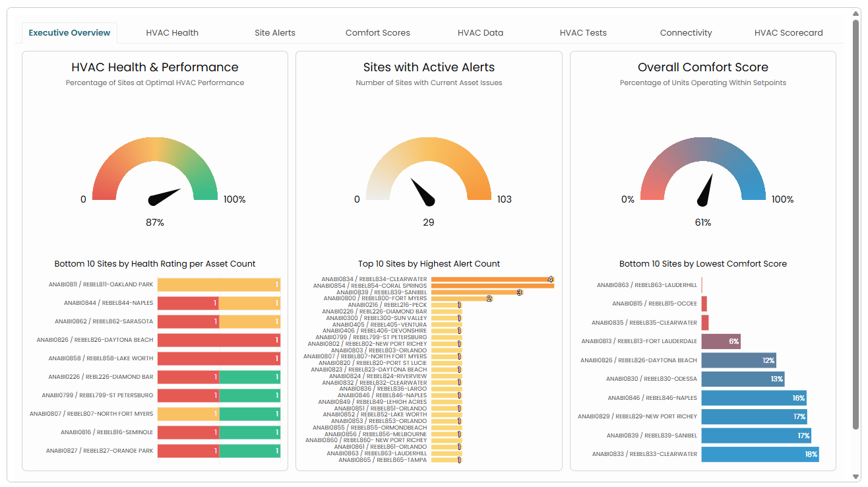Click the vertical scrollbar thumb
This screenshot has width=868, height=487.
click(x=856, y=224)
